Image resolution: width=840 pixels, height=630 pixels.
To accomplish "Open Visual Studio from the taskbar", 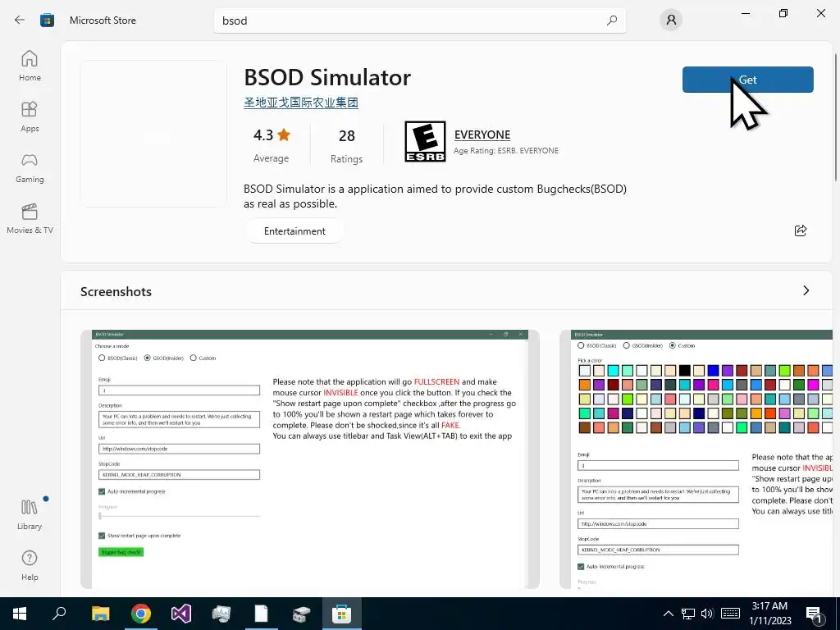I will point(181,614).
